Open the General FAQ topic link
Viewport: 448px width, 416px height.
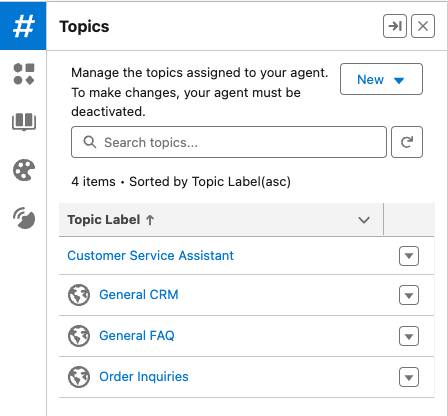[137, 335]
